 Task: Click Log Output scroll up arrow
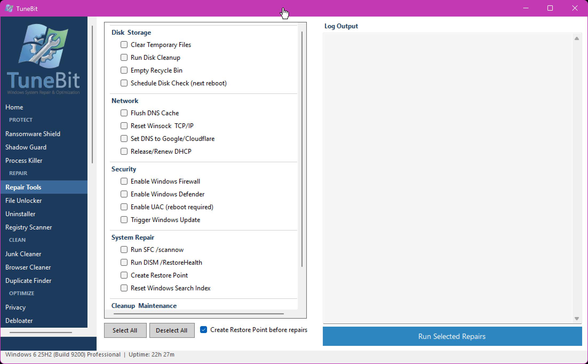(x=577, y=38)
